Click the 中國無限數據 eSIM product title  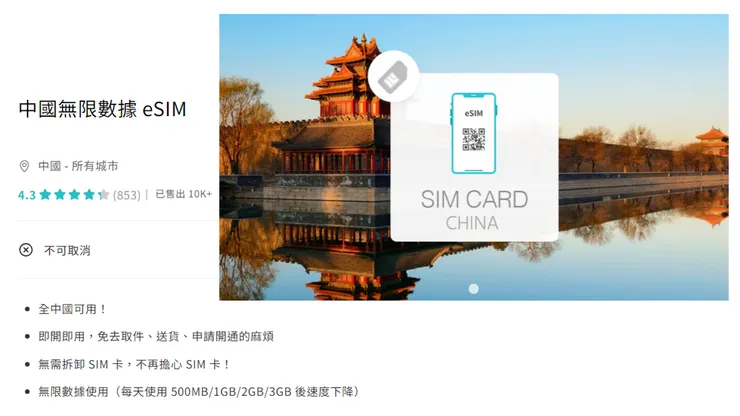(x=102, y=109)
